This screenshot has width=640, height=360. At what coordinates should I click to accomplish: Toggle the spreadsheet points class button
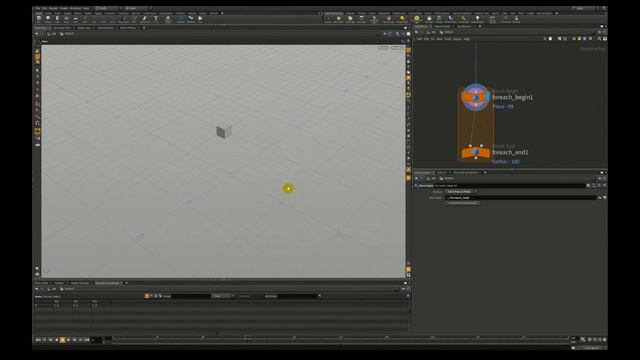[x=147, y=296]
